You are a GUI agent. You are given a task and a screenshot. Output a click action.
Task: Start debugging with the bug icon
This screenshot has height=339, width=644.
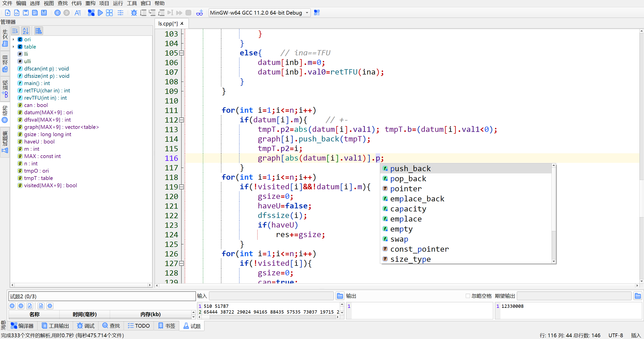(134, 13)
